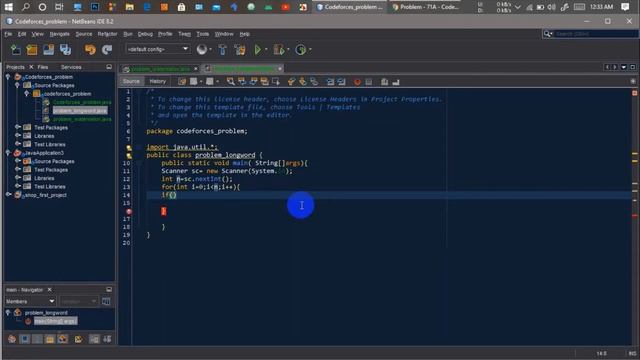Click the hint lightbulb at line 8
The width and height of the screenshot is (640, 360).
coord(129,147)
